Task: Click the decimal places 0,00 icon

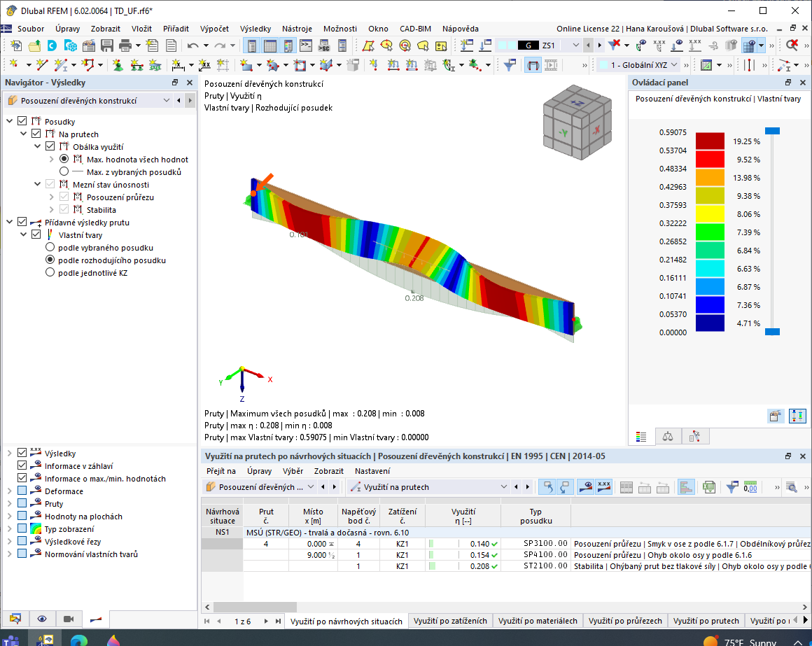Action: (750, 487)
